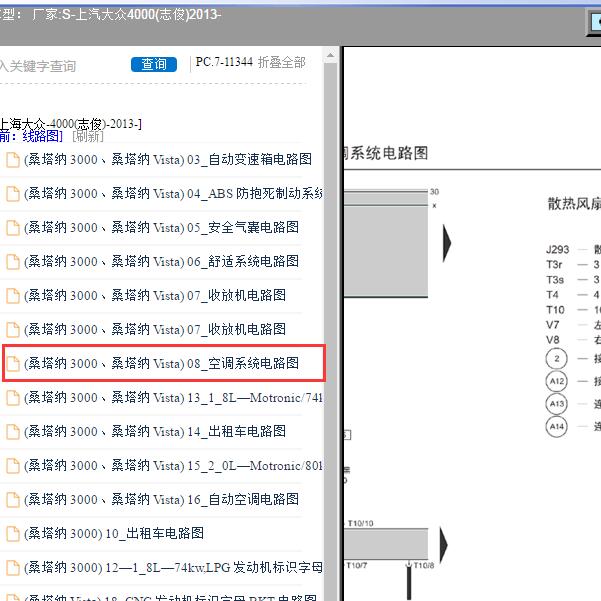Open 12—1_8L—74kw LPG entry
This screenshot has width=601, height=601.
173,567
